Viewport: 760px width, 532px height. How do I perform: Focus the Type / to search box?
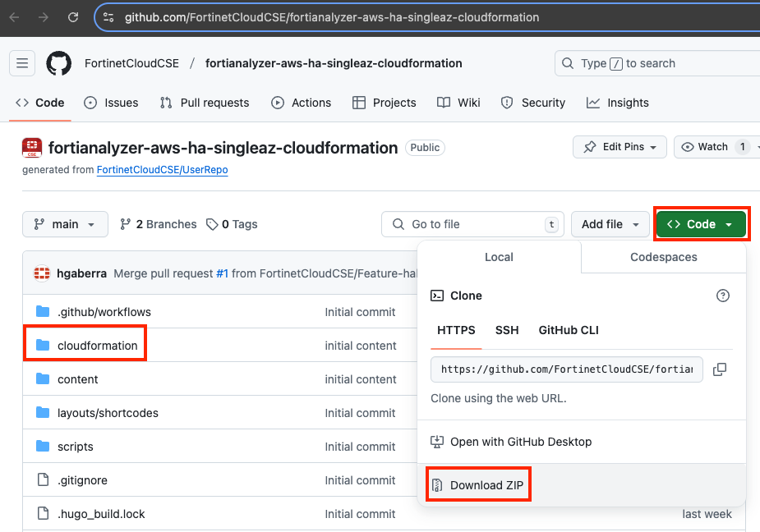tap(657, 63)
